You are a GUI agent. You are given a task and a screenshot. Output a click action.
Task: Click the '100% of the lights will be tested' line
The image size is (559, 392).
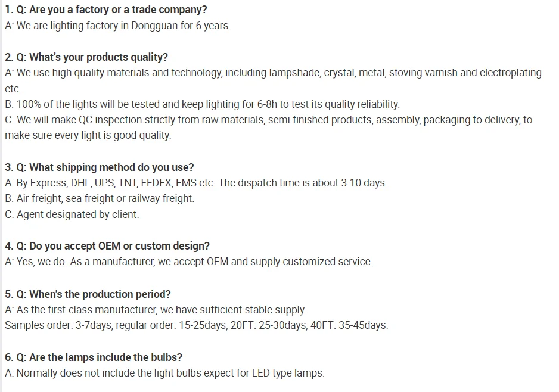pos(202,104)
